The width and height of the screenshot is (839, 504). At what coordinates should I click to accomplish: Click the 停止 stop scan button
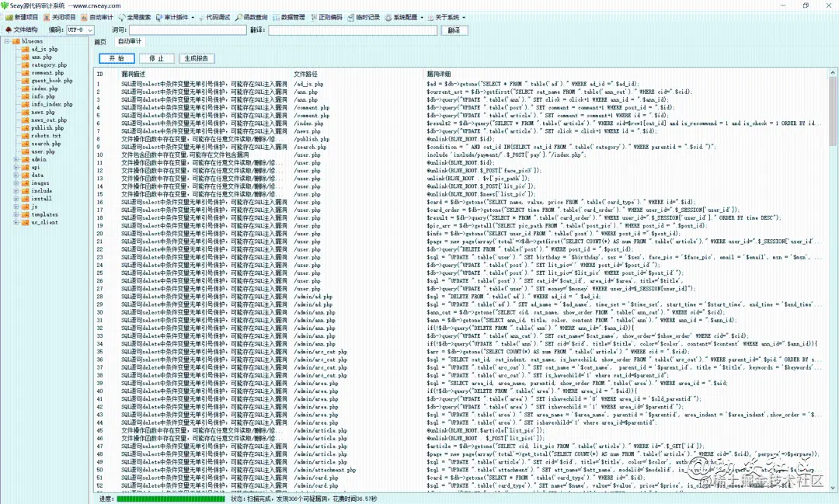[157, 58]
